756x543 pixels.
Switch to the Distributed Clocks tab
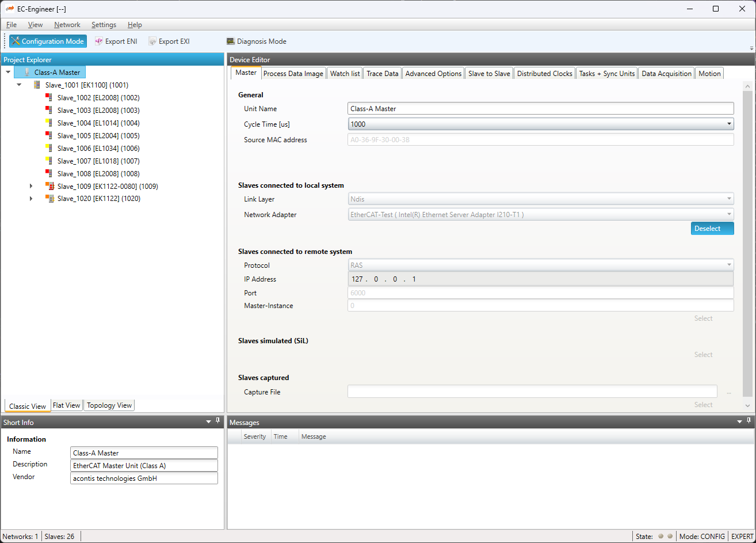(x=544, y=74)
